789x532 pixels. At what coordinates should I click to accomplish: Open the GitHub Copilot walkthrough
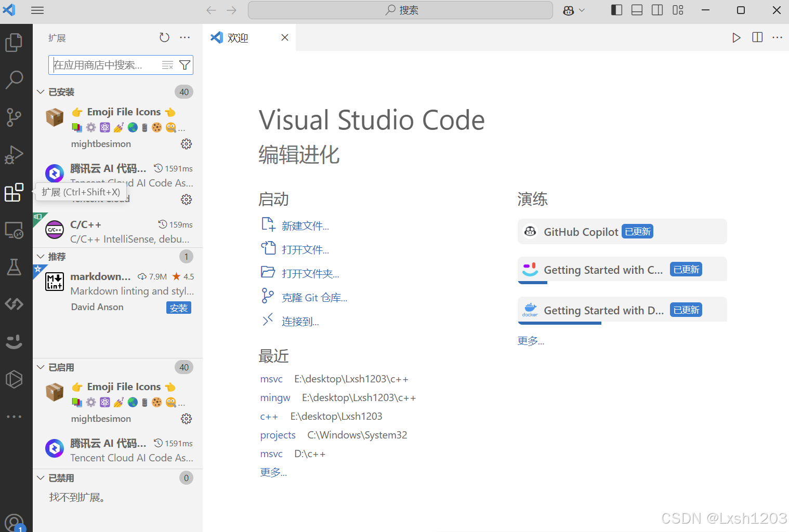(x=622, y=232)
